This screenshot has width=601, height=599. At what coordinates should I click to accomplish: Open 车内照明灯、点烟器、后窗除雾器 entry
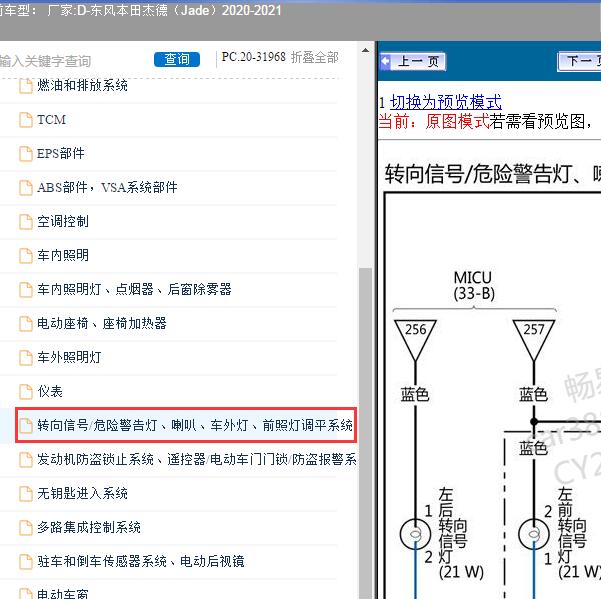tap(135, 289)
